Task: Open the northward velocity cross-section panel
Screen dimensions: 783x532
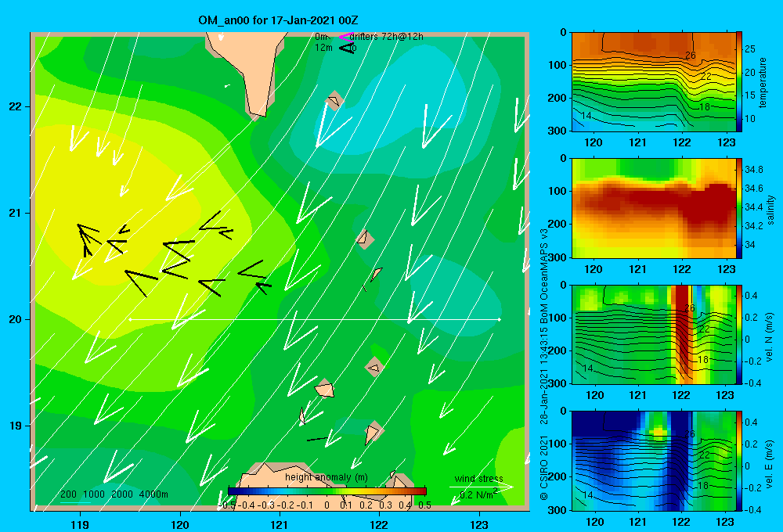Action: tap(653, 334)
